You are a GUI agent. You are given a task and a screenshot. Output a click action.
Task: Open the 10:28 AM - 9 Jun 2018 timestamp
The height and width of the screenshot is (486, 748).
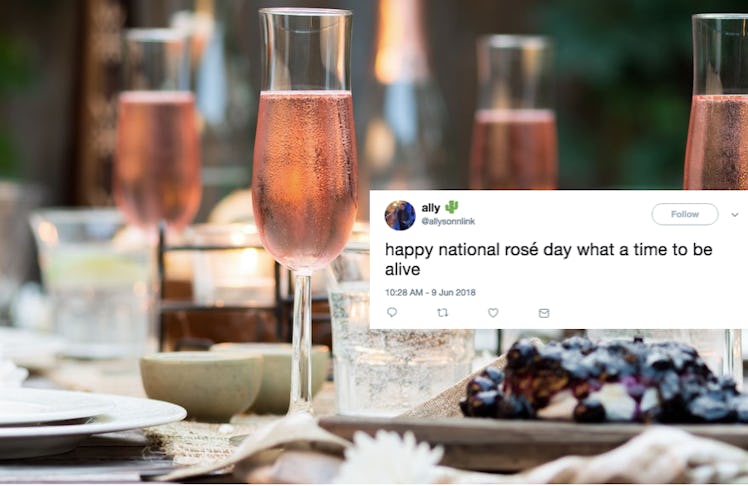(430, 292)
